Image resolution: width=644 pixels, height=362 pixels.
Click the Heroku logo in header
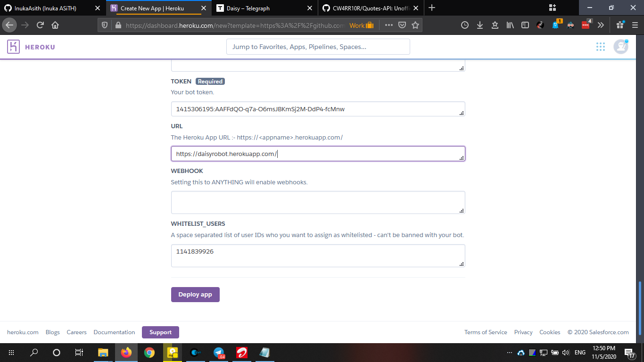click(x=31, y=47)
